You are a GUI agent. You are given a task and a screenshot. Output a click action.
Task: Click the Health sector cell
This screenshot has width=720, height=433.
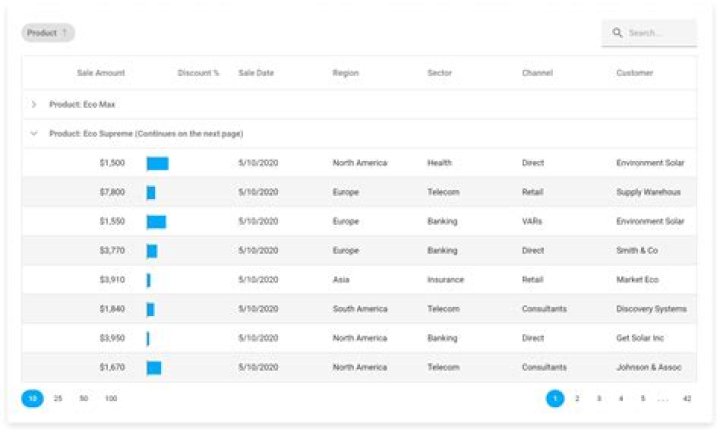[439, 163]
